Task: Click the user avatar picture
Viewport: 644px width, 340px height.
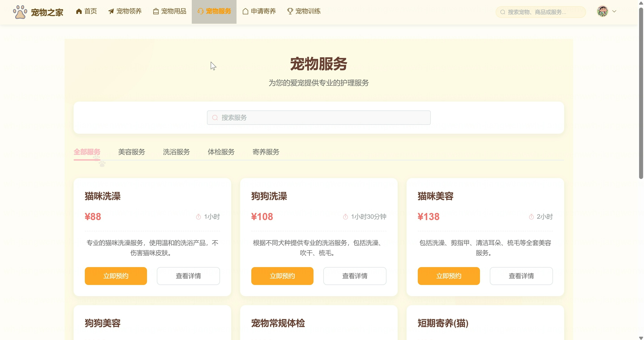Action: [603, 11]
